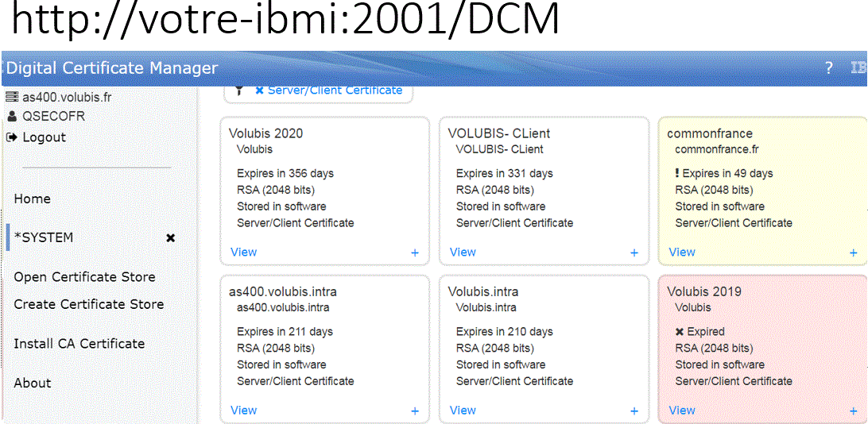The image size is (868, 424).
Task: Click Expires in 331 days text
Action: [504, 174]
